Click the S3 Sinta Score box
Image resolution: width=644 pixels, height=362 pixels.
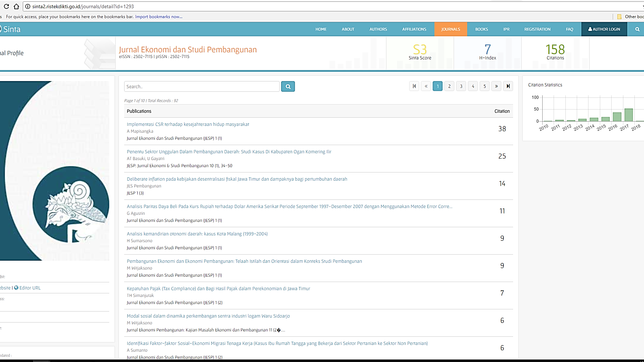coord(420,53)
